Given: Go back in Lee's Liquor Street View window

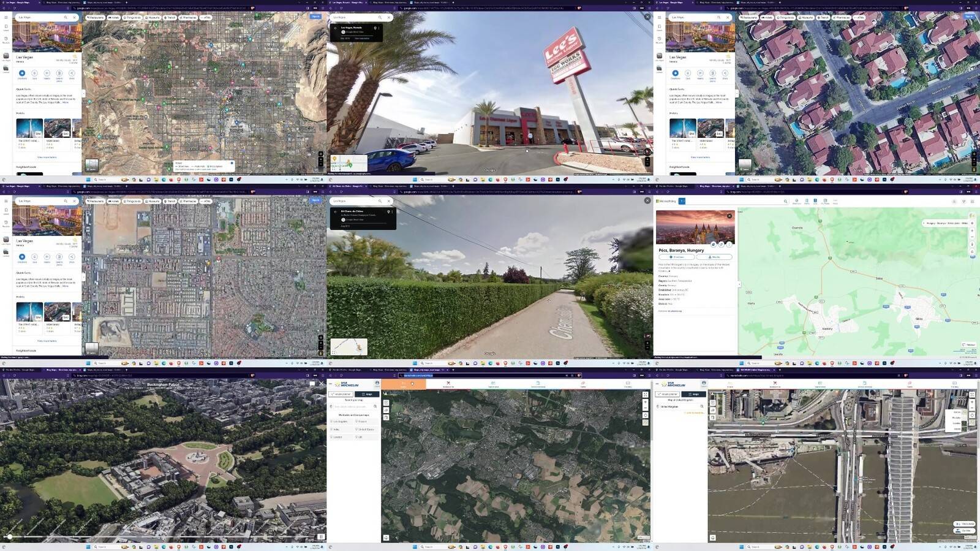Looking at the screenshot, I should [x=336, y=28].
